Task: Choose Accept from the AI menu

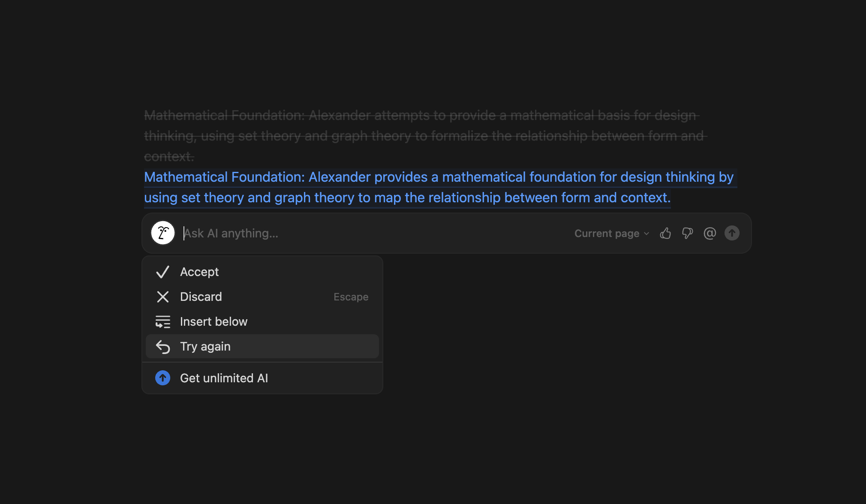Action: click(200, 272)
